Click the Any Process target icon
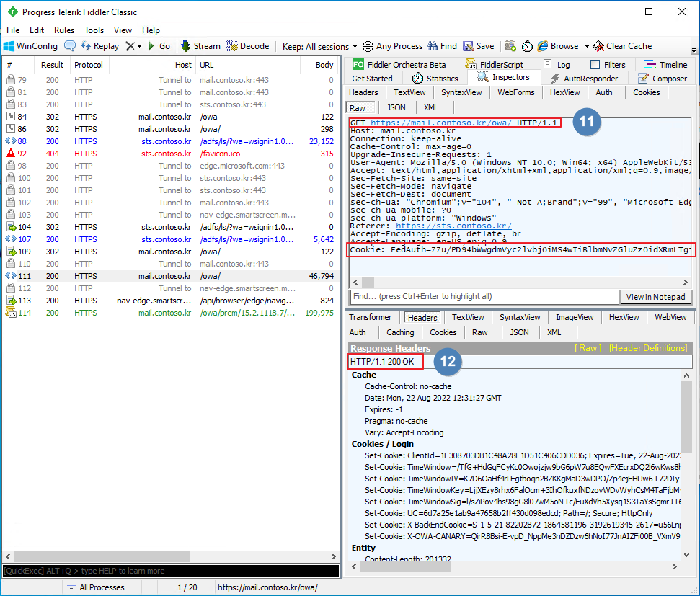Image resolution: width=700 pixels, height=596 pixels. click(368, 46)
